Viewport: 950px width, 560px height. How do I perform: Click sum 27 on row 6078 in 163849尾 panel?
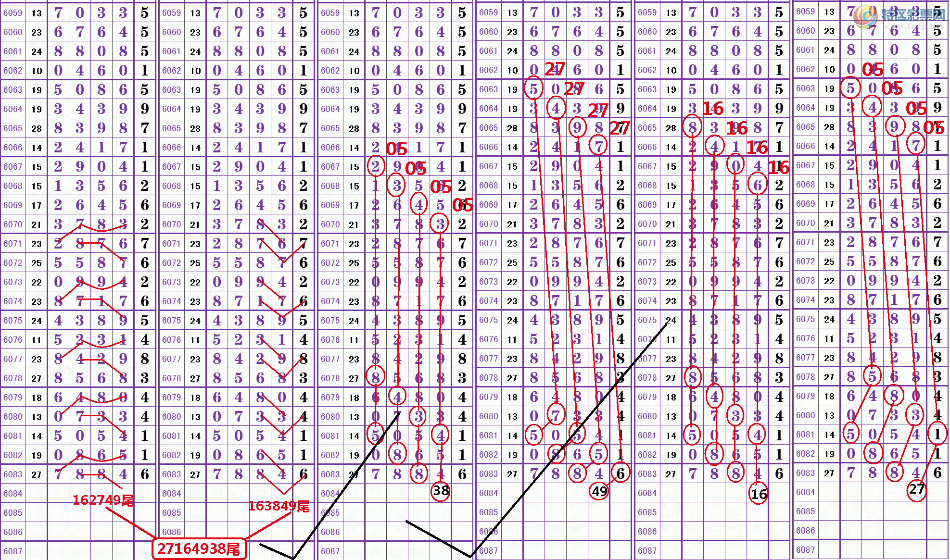pyautogui.click(x=195, y=378)
